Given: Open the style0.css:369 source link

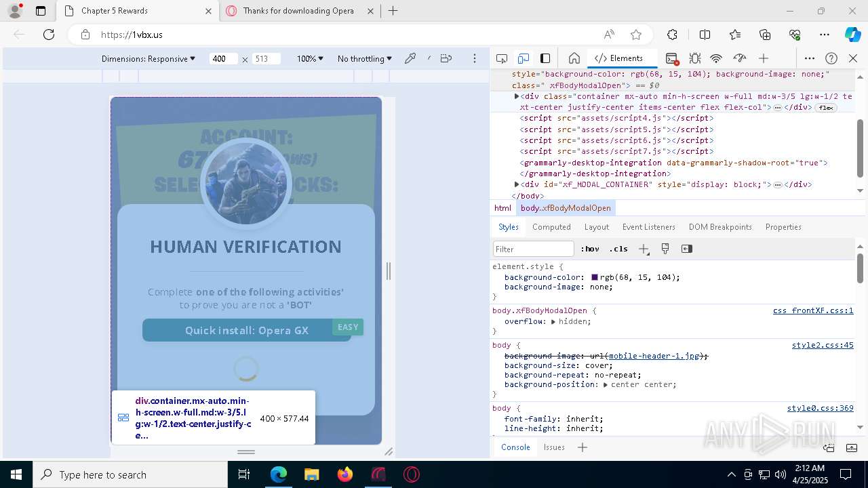Looking at the screenshot, I should (x=820, y=408).
